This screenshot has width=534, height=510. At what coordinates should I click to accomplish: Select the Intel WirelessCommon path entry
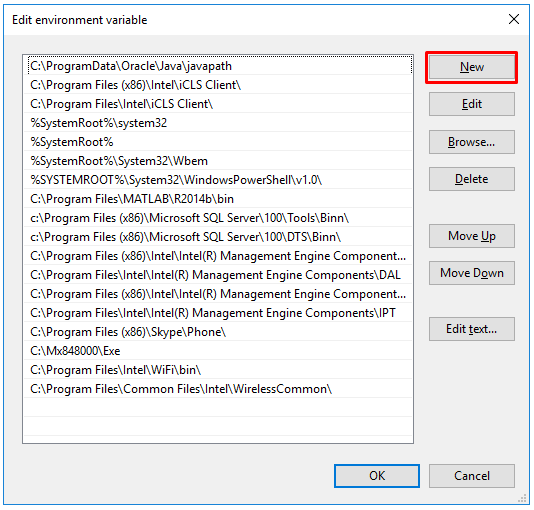tap(218, 389)
